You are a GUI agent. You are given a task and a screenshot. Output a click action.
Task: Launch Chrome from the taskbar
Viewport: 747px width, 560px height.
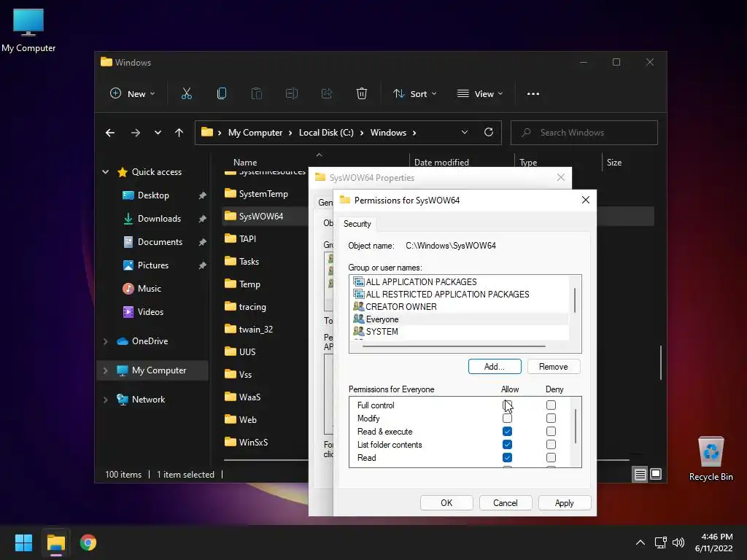coord(88,542)
